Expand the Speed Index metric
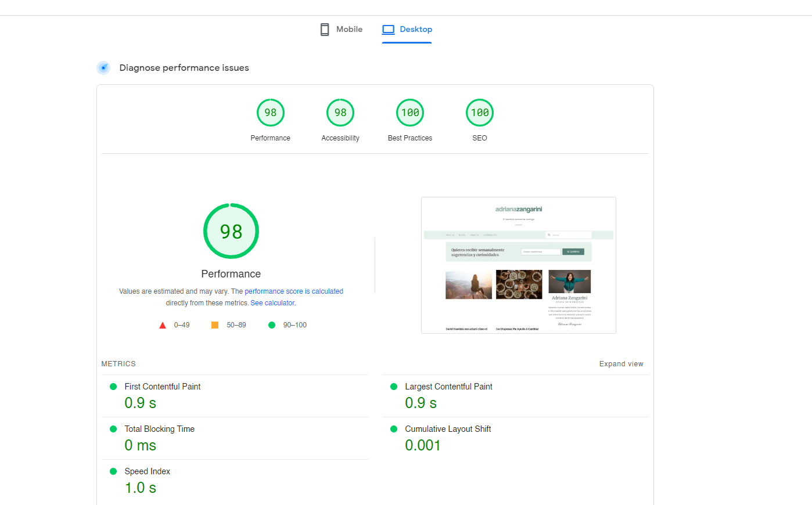The height and width of the screenshot is (505, 812). (235, 481)
